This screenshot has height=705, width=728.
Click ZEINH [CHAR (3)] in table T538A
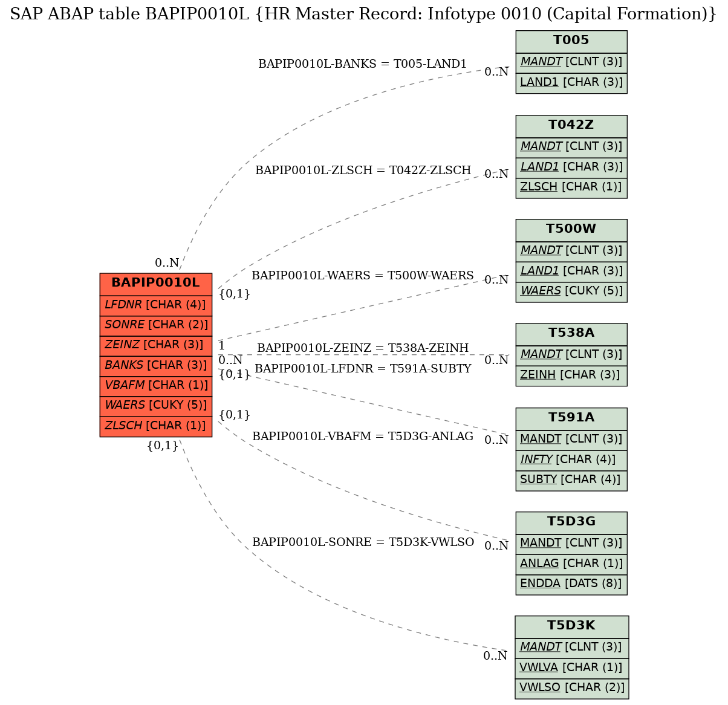(571, 375)
